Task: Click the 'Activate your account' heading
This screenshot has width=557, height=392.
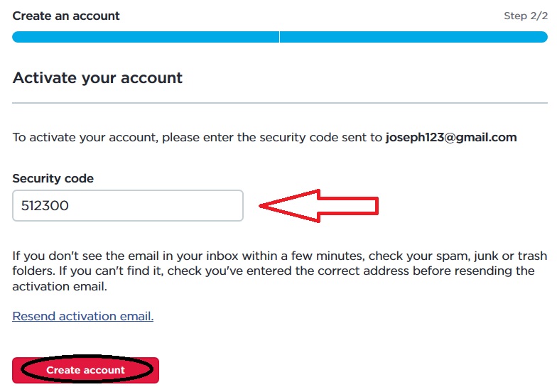Action: click(97, 78)
